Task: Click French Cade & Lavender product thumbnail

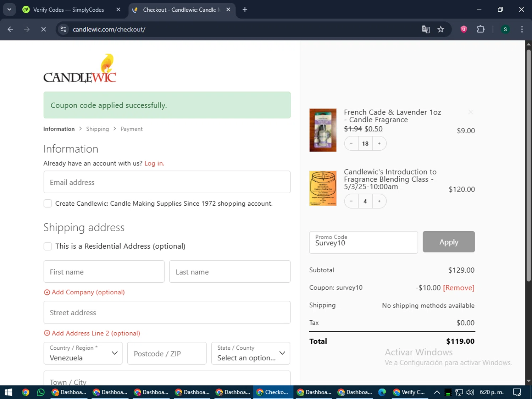Action: click(323, 130)
